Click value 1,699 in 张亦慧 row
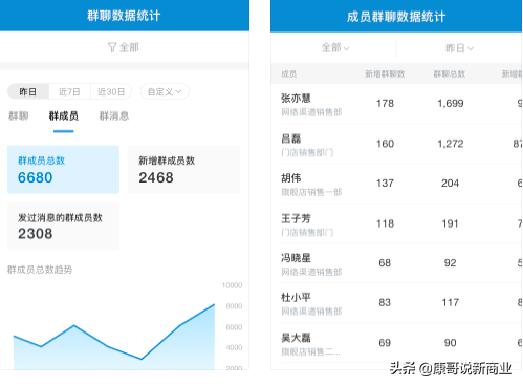This screenshot has width=523, height=386. pos(450,103)
